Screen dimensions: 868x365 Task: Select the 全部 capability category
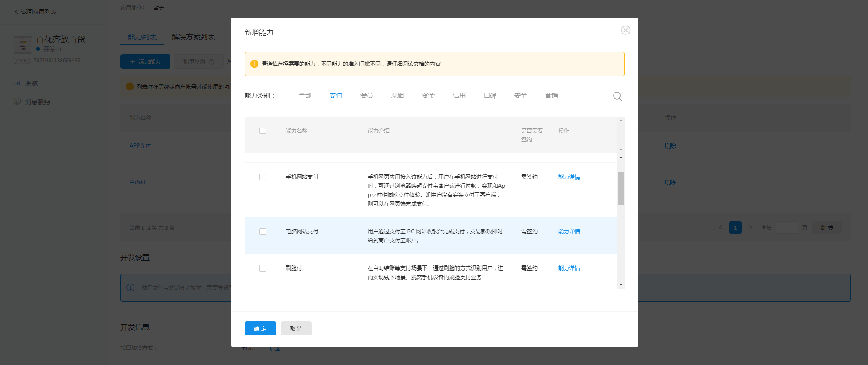click(305, 96)
